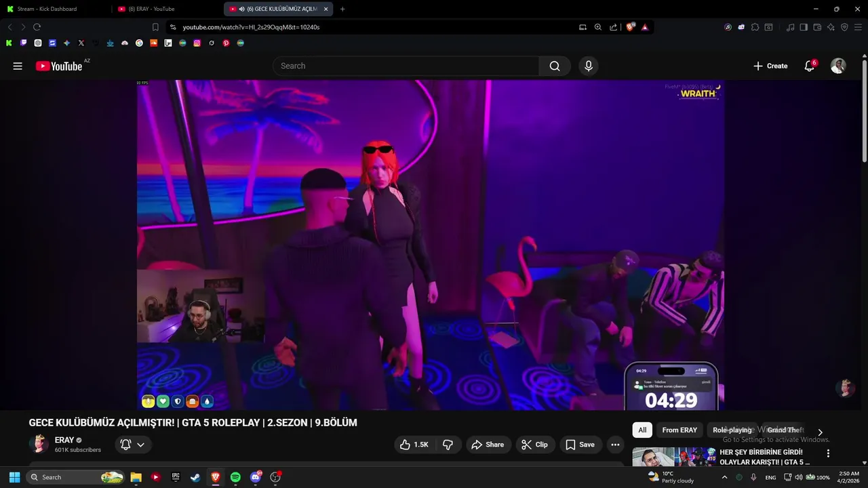The image size is (868, 488).
Task: Reload the page
Action: click(37, 27)
